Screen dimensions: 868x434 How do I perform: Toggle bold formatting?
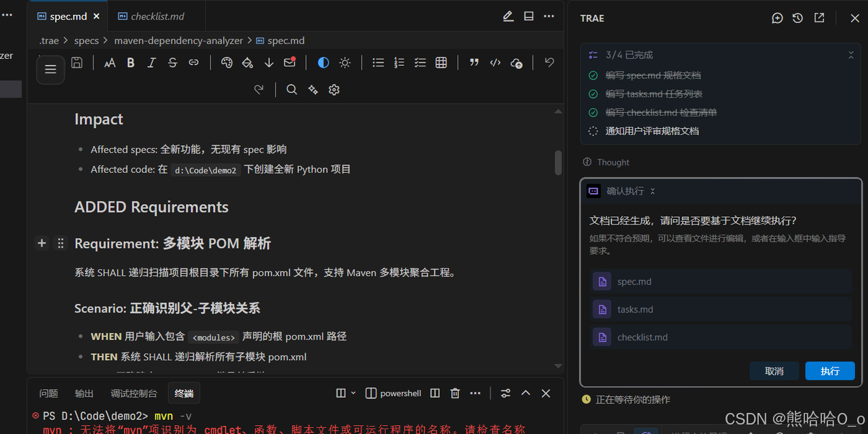coord(131,62)
